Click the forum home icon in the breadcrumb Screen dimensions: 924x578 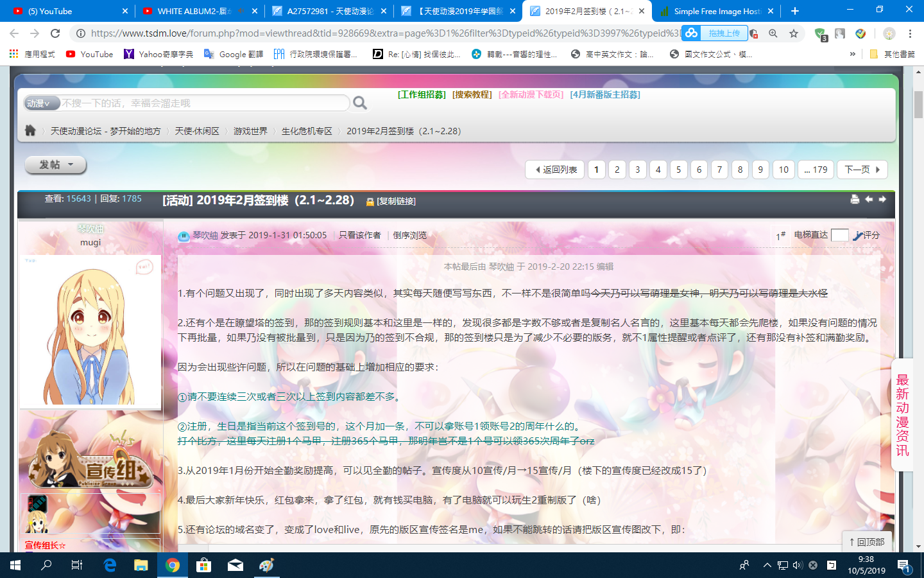point(30,130)
